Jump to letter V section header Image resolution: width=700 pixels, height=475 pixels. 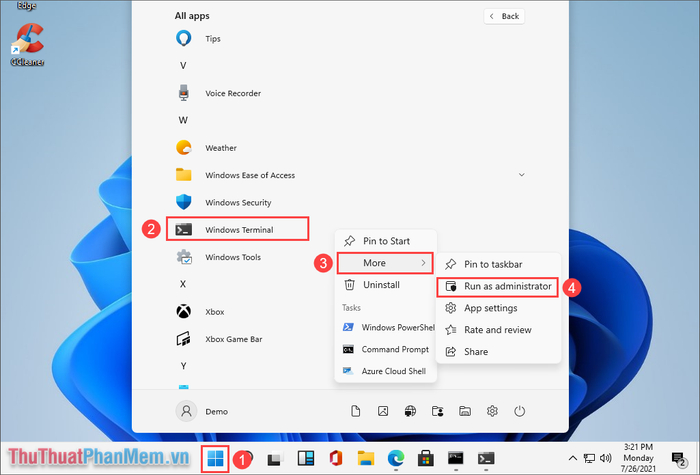pos(183,66)
